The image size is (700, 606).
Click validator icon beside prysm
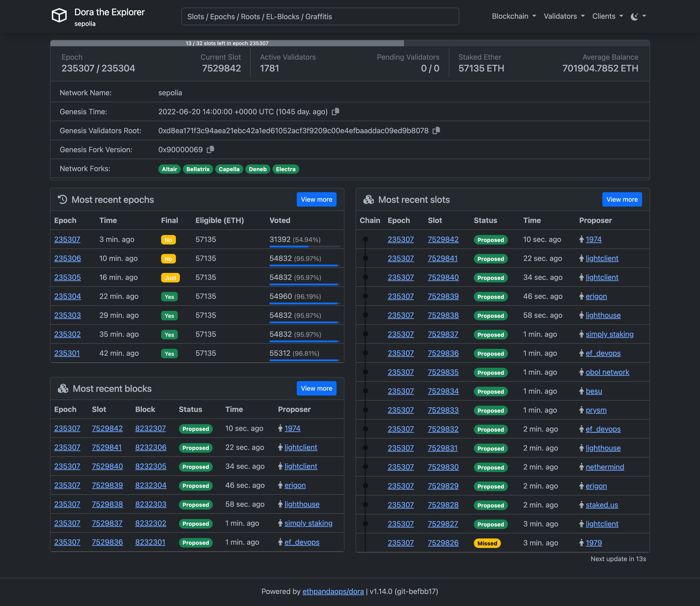(581, 410)
